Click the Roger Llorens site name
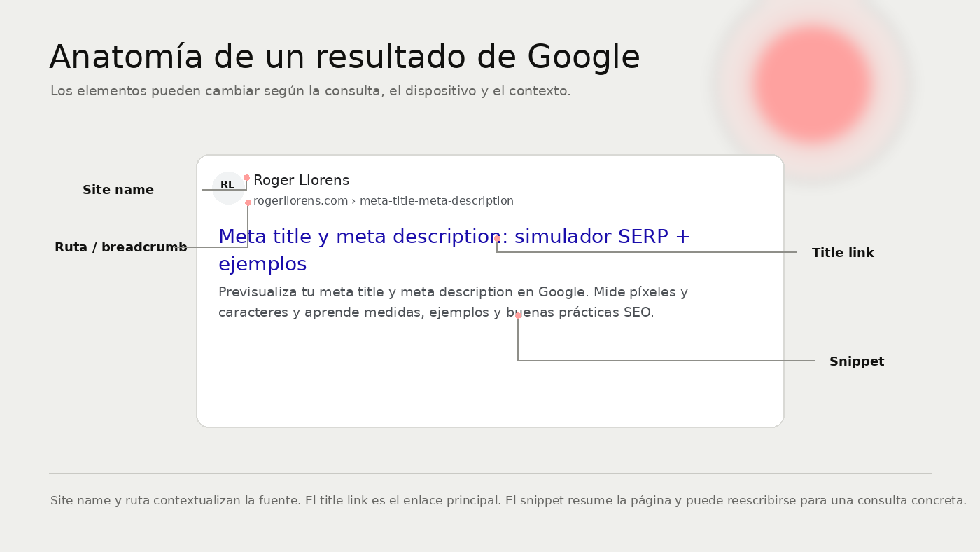Screen dimensions: 980x552 [301, 181]
